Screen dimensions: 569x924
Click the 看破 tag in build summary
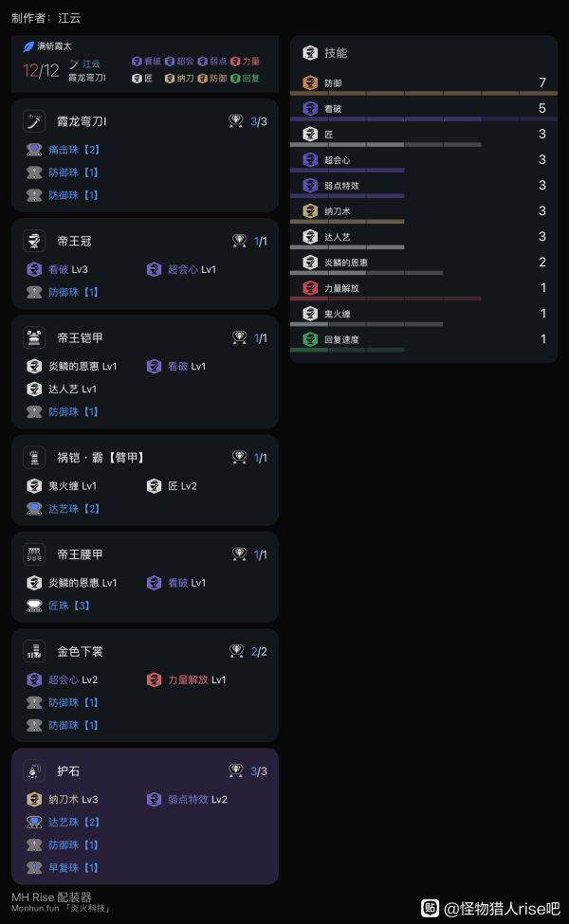(x=147, y=62)
